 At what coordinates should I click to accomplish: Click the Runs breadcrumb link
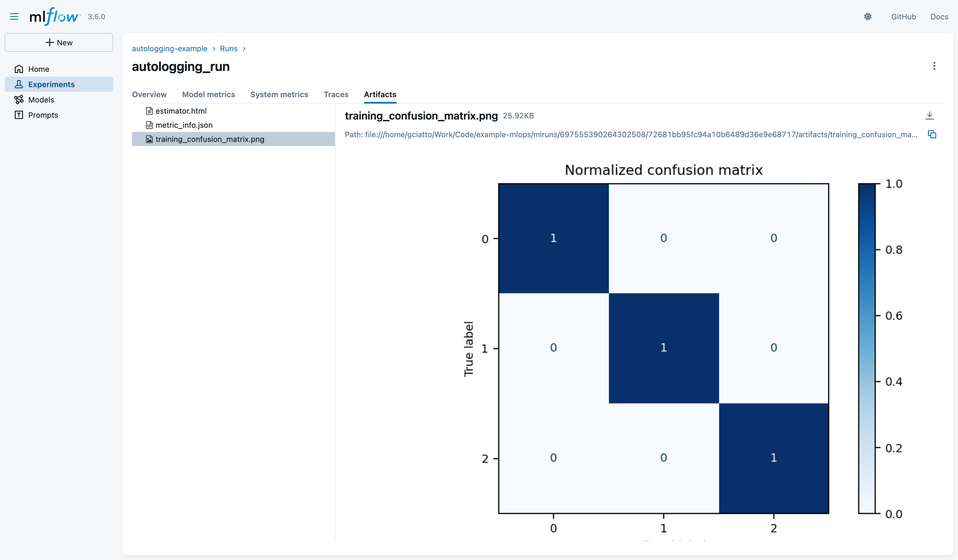click(x=229, y=49)
